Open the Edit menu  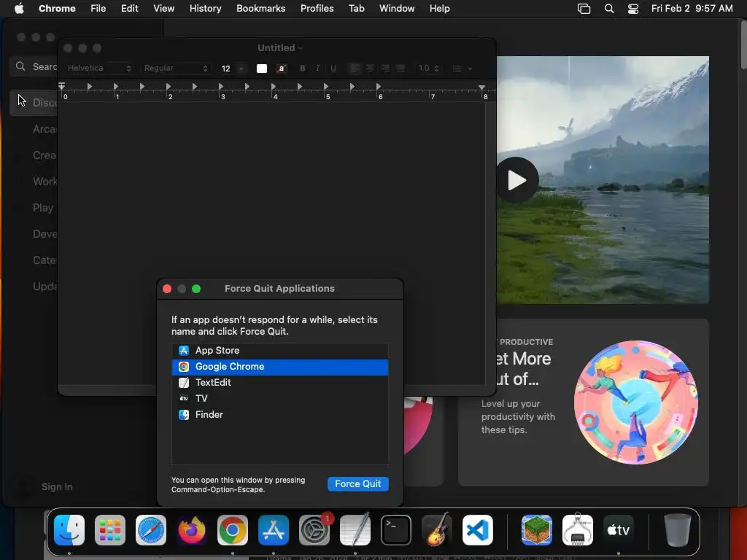tap(129, 9)
